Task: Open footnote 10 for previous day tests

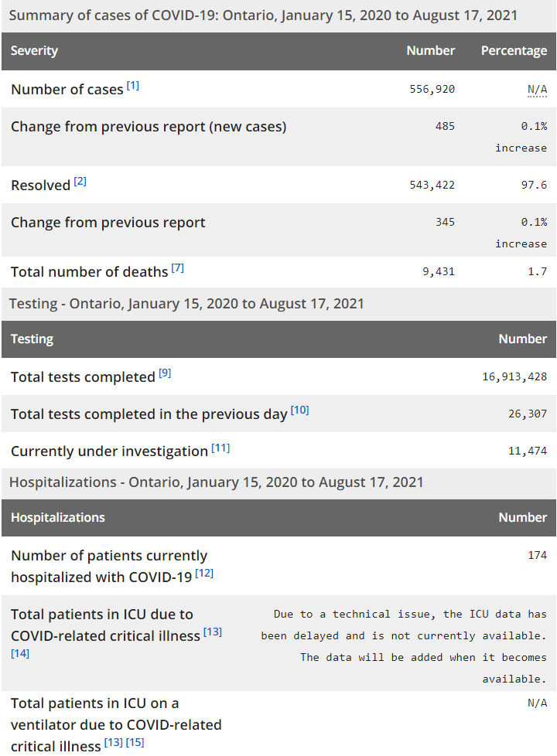Action: point(299,410)
